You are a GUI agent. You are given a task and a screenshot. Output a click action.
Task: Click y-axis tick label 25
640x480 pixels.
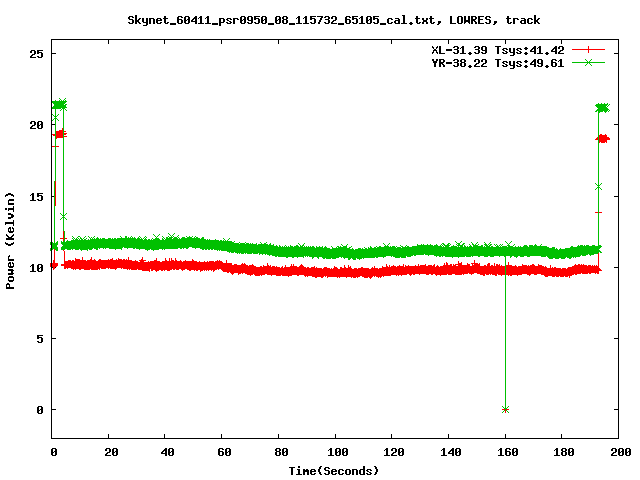(x=36, y=54)
